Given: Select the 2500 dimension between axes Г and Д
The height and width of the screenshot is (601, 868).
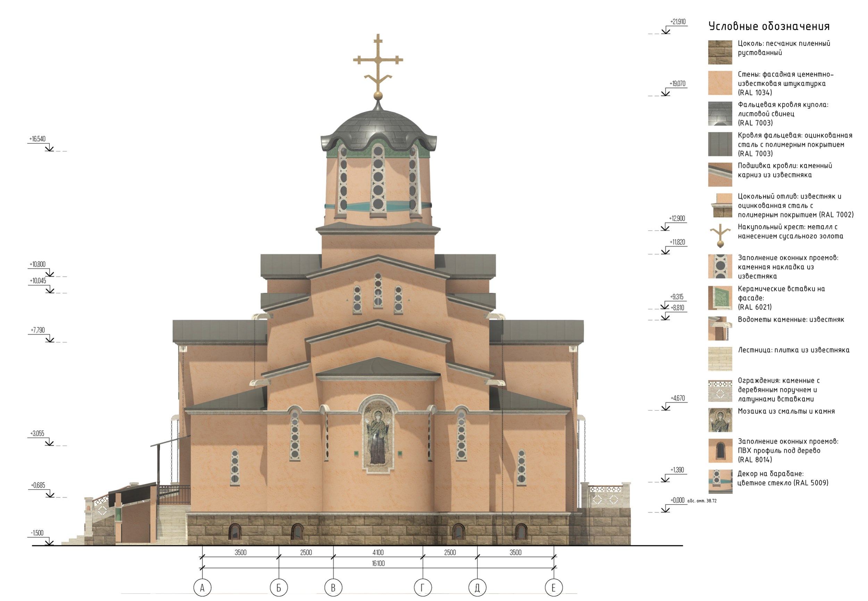Looking at the screenshot, I should (450, 553).
